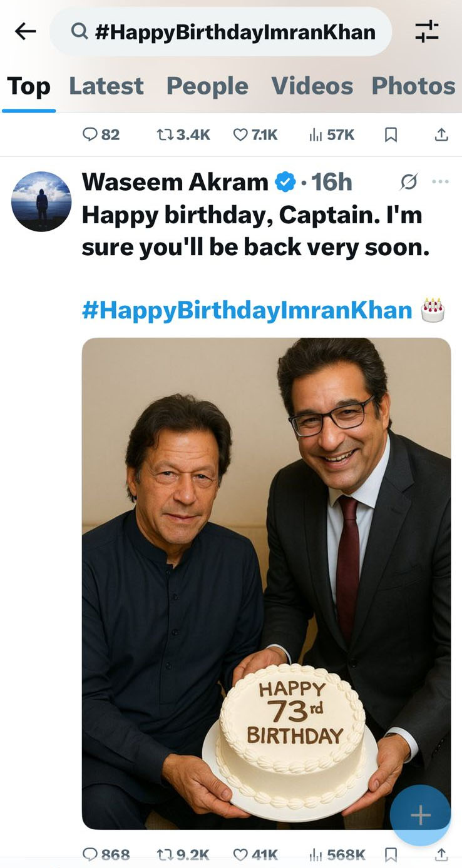Open the Grok icon on Waseem Akram's post
Image resolution: width=462 pixels, height=868 pixels.
pyautogui.click(x=409, y=182)
